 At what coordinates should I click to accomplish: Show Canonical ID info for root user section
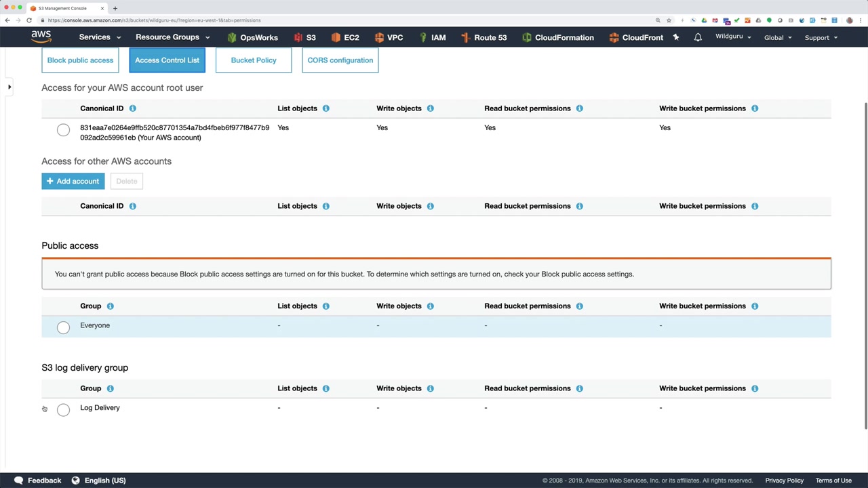[132, 108]
